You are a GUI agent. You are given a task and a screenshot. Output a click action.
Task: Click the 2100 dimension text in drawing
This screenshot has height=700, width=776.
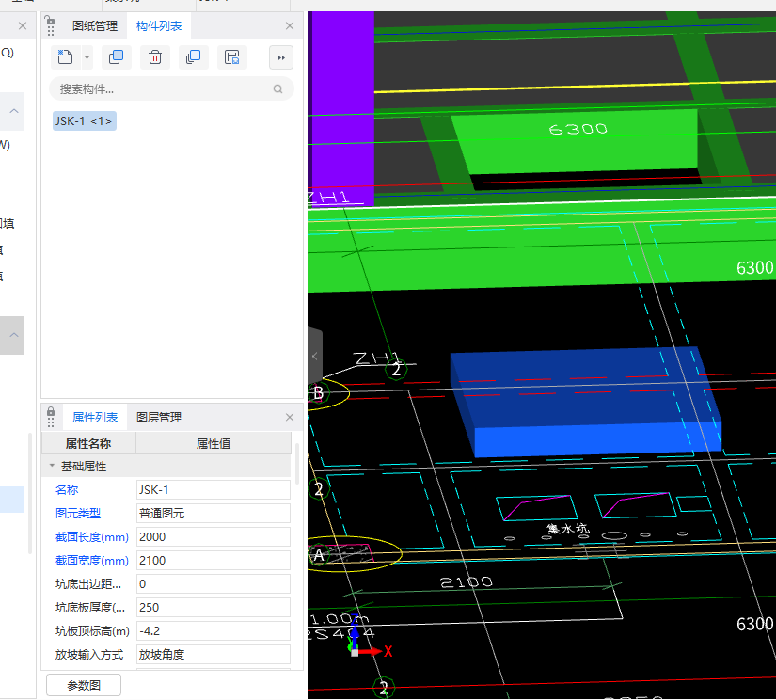pos(467,582)
